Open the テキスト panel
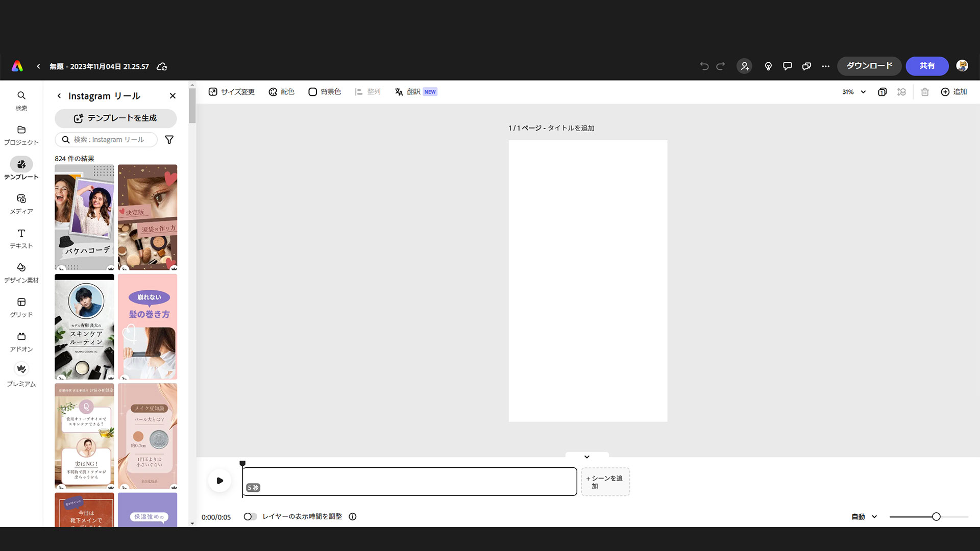Viewport: 980px width, 551px height. click(21, 238)
